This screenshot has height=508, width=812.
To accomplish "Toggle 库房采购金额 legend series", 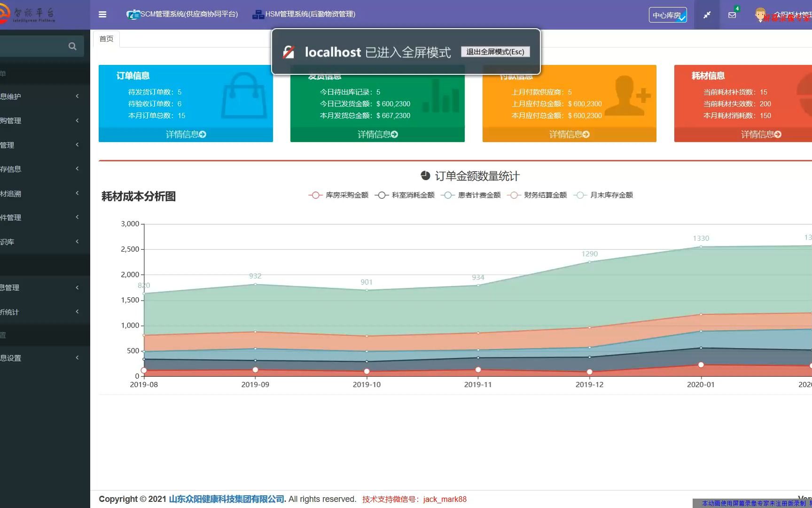I will pos(338,195).
